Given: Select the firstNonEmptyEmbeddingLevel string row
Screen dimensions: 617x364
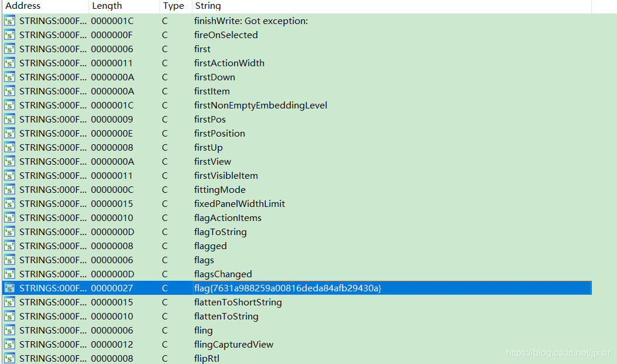Looking at the screenshot, I should 267,105.
